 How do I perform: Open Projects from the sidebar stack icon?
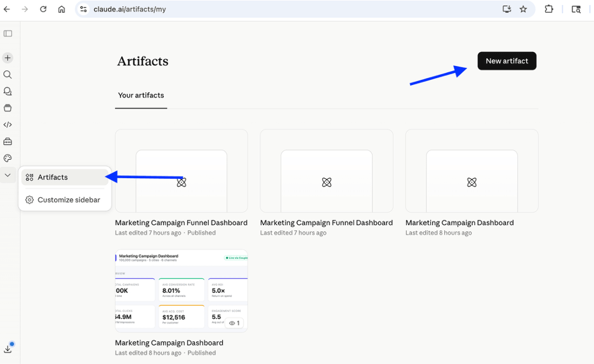[8, 108]
